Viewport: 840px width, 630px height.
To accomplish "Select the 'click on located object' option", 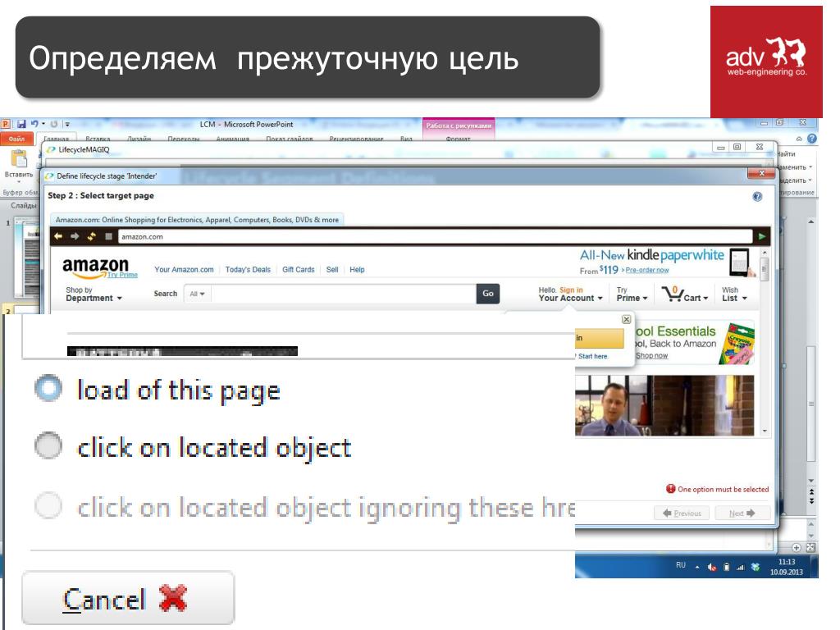I will (x=48, y=445).
